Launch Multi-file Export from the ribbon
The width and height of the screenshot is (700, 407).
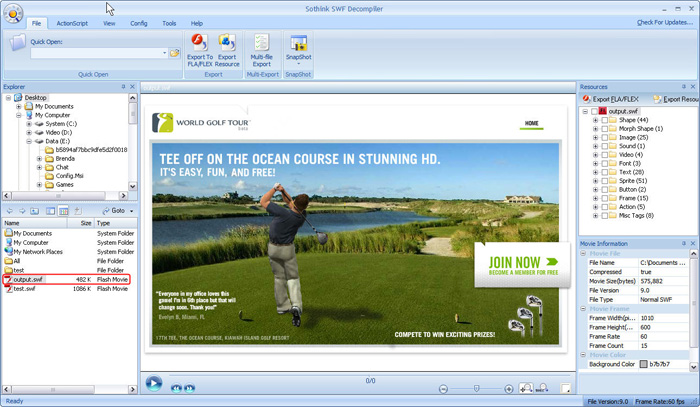[x=262, y=50]
